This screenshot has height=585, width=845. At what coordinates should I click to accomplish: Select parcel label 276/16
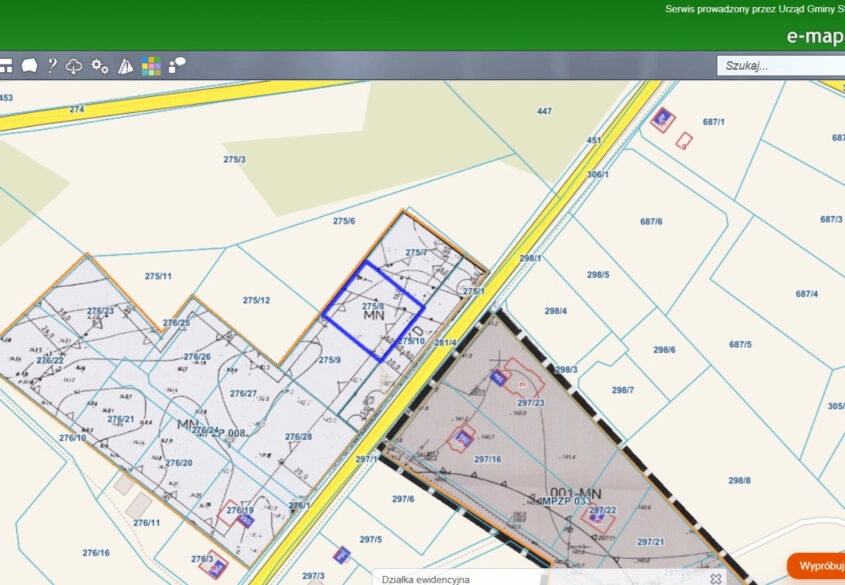96,553
